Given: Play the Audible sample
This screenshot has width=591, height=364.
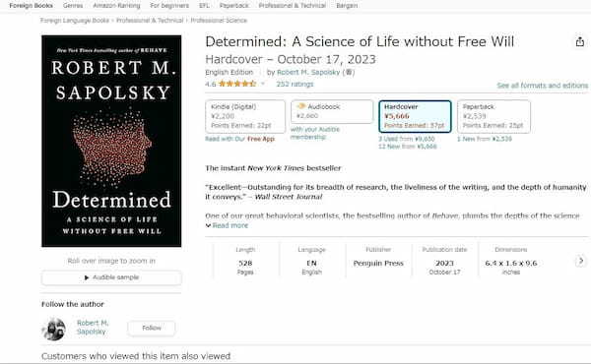Looking at the screenshot, I should 111,277.
